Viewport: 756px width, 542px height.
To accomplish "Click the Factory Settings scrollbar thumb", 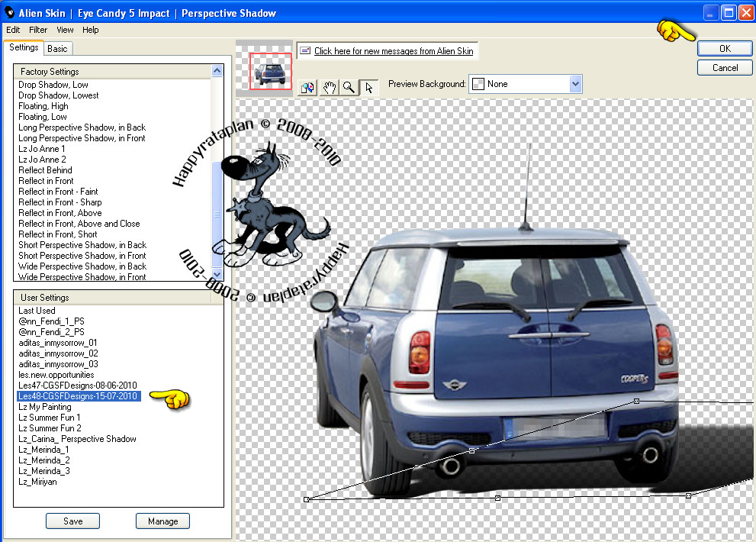I will click(217, 214).
